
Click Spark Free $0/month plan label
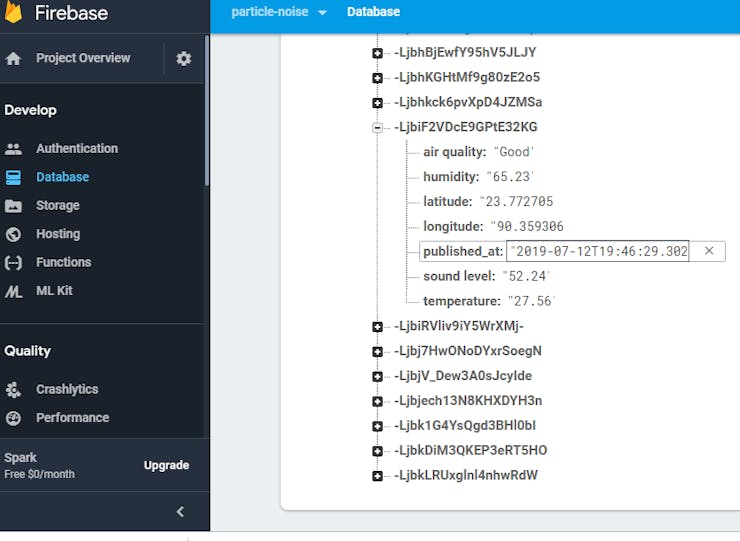[x=40, y=465]
